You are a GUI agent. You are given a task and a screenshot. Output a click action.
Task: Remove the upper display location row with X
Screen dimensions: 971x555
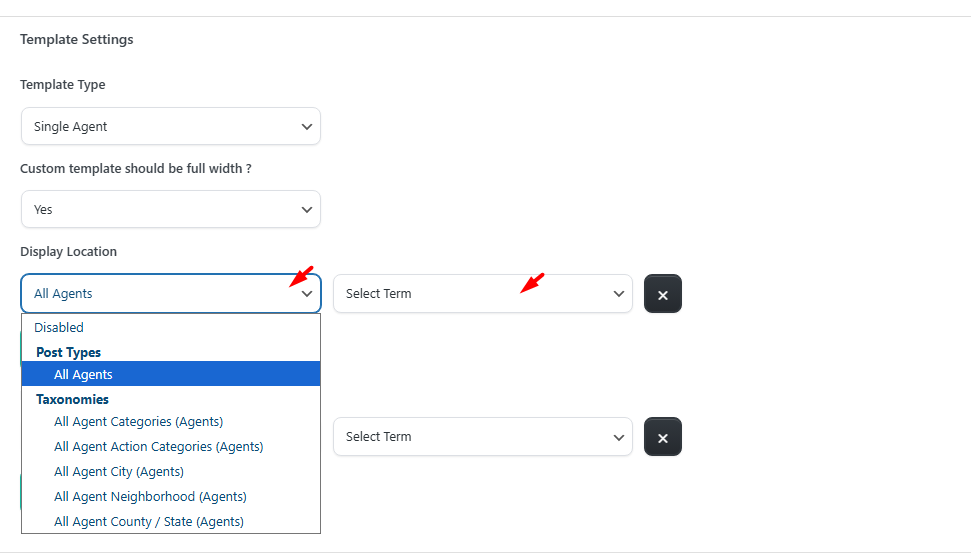point(663,294)
